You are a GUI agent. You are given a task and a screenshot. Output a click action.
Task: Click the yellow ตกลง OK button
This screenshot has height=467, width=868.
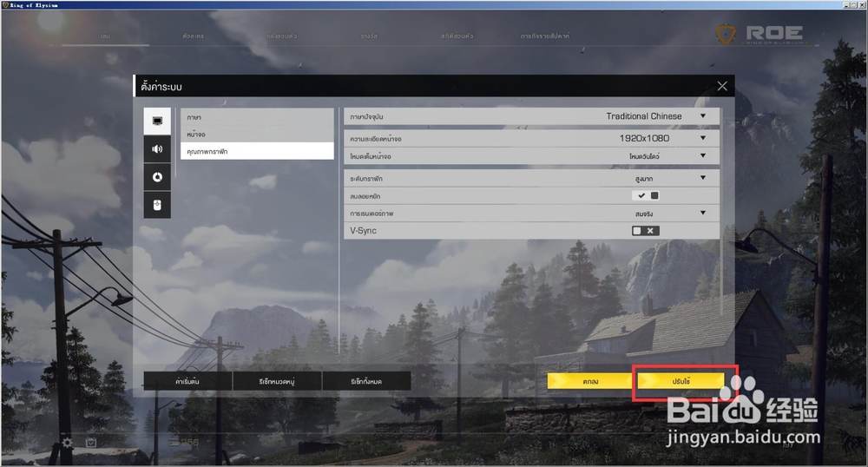pyautogui.click(x=590, y=381)
